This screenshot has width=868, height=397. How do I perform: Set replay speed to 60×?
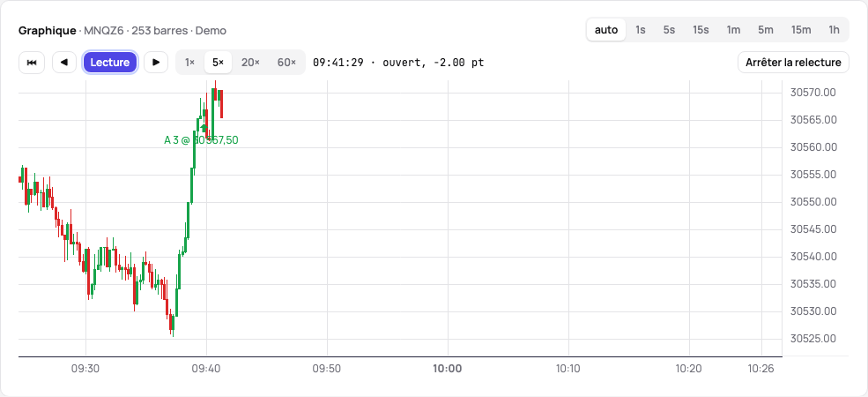(286, 63)
